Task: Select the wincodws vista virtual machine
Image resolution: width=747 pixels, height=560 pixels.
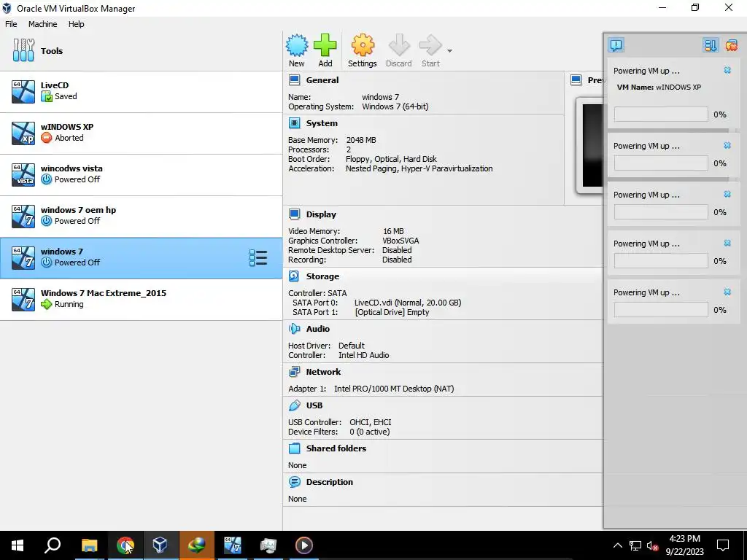Action: click(x=141, y=174)
